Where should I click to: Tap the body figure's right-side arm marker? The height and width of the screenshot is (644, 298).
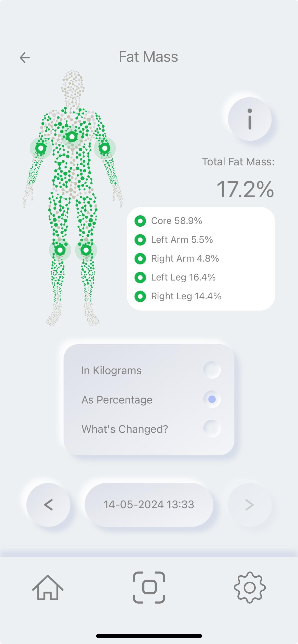tap(105, 148)
